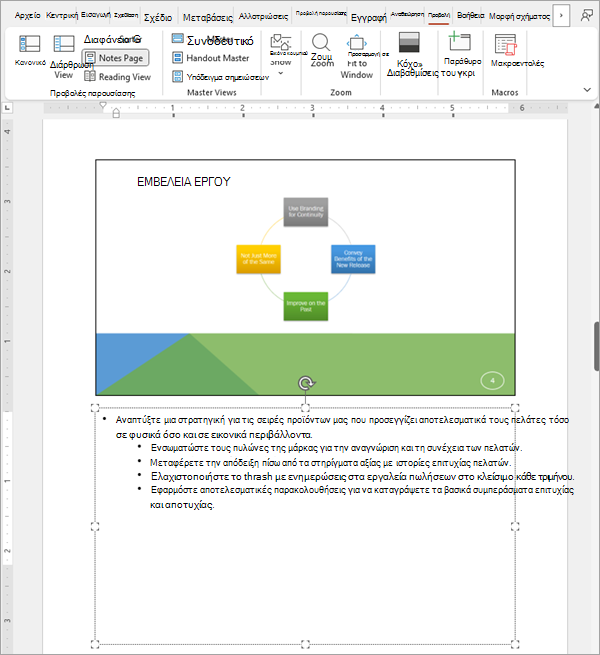Open the Μορφή σχήματος (Shape Format) tab
This screenshot has height=655, width=600.
[x=519, y=16]
